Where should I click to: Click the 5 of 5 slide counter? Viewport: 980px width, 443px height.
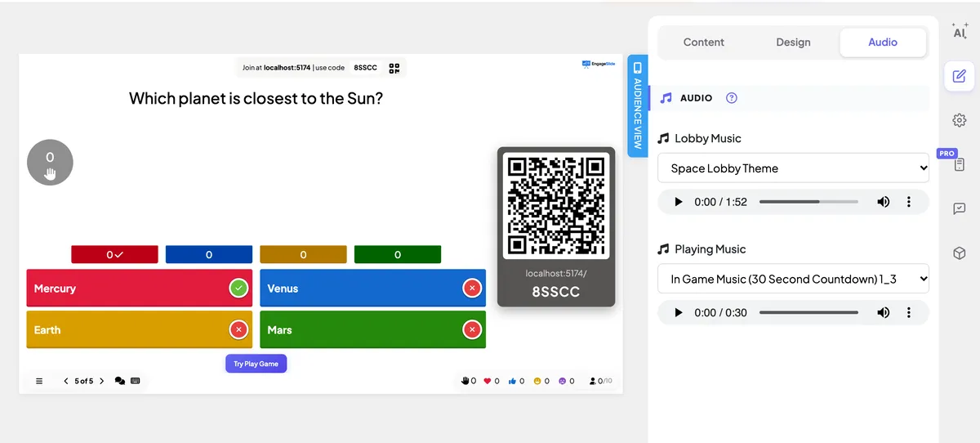click(x=83, y=381)
